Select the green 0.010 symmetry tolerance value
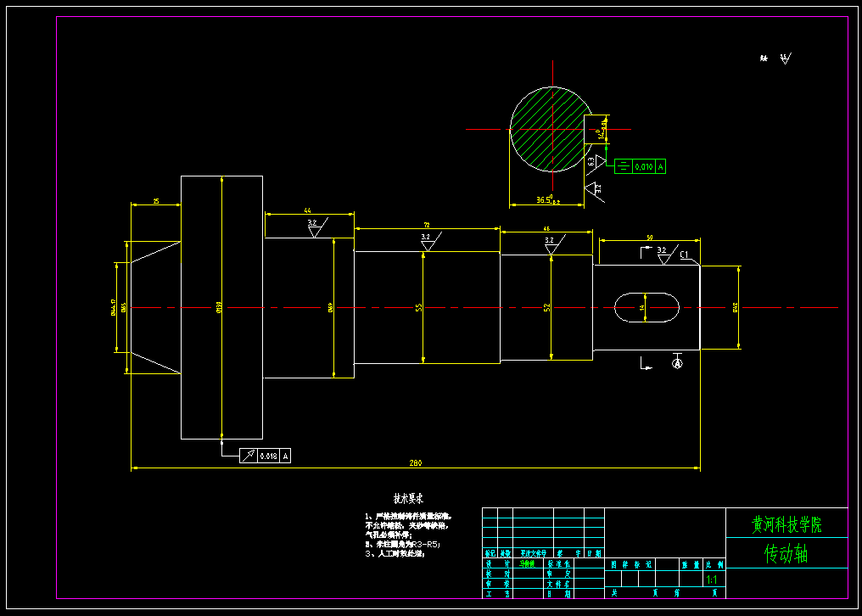862x616 pixels. [644, 166]
